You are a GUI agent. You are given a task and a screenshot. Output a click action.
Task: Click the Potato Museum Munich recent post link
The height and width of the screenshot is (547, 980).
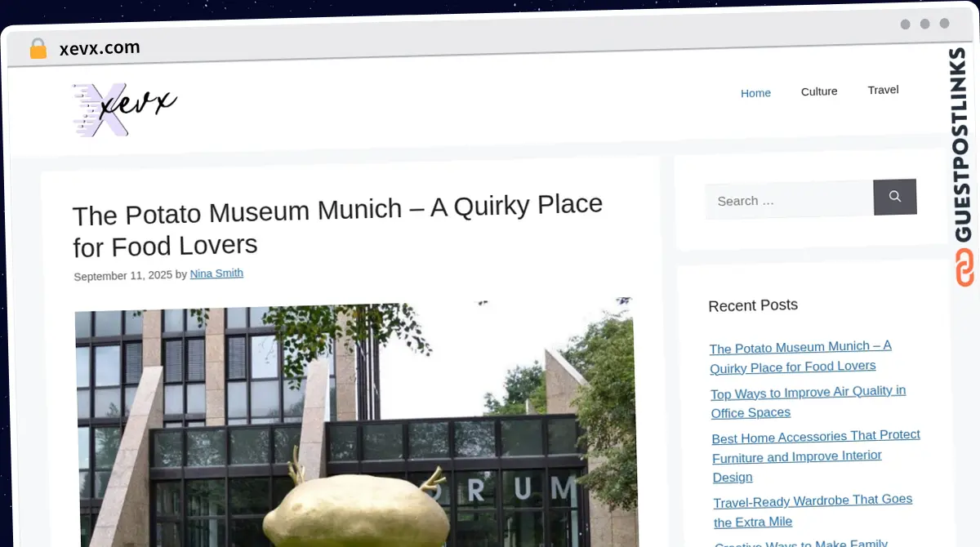800,357
